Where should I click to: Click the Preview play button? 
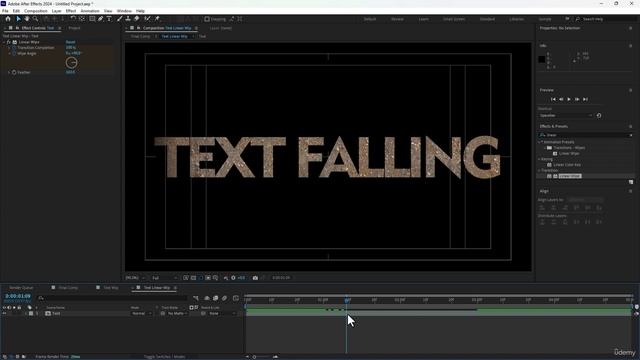click(569, 99)
